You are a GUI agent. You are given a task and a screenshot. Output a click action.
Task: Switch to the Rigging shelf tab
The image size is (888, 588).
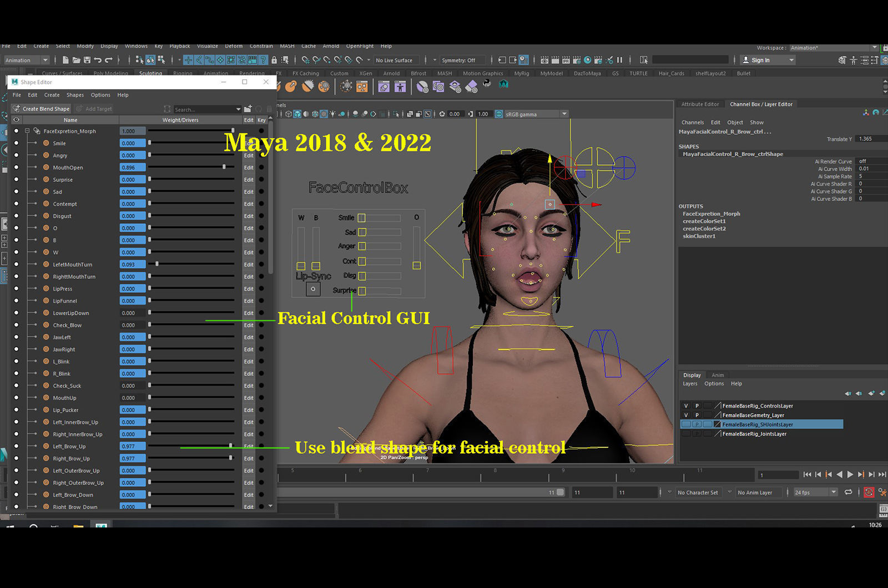pyautogui.click(x=183, y=73)
